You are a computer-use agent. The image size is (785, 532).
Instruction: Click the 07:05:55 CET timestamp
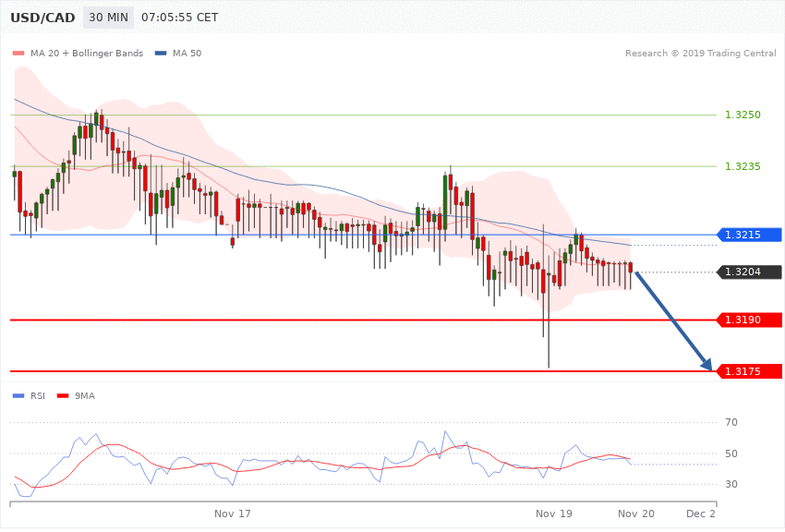pos(180,18)
